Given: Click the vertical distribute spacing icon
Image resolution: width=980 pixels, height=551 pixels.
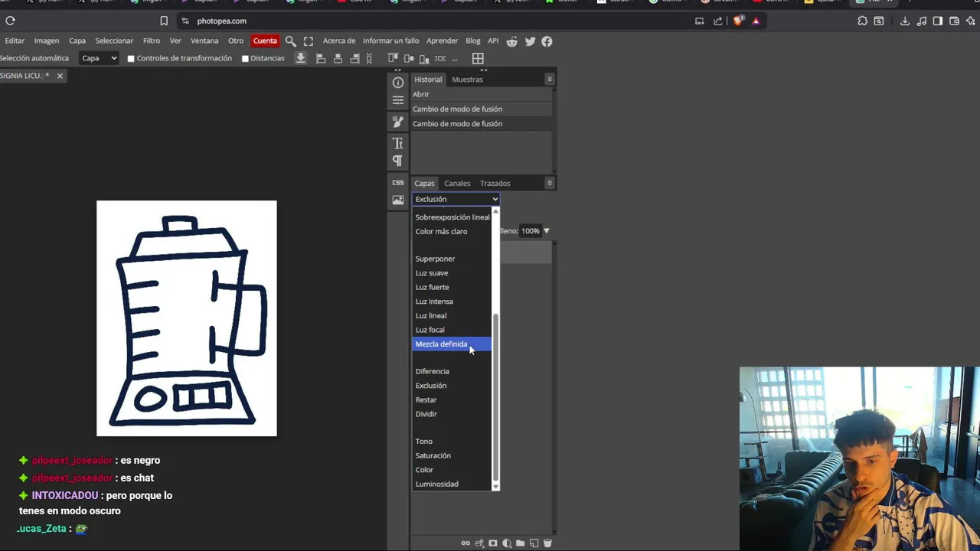Looking at the screenshot, I should (x=370, y=58).
